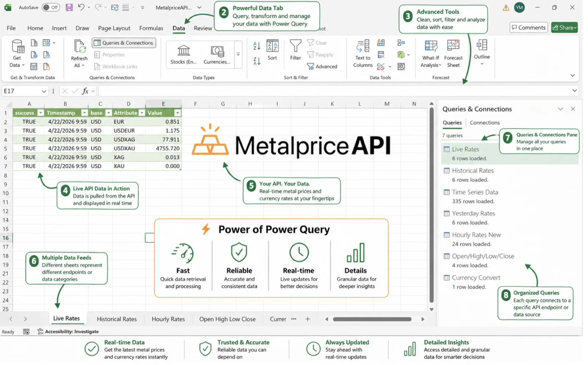The width and height of the screenshot is (588, 365).
Task: Click the macro record status bar icon
Action: pyautogui.click(x=26, y=332)
